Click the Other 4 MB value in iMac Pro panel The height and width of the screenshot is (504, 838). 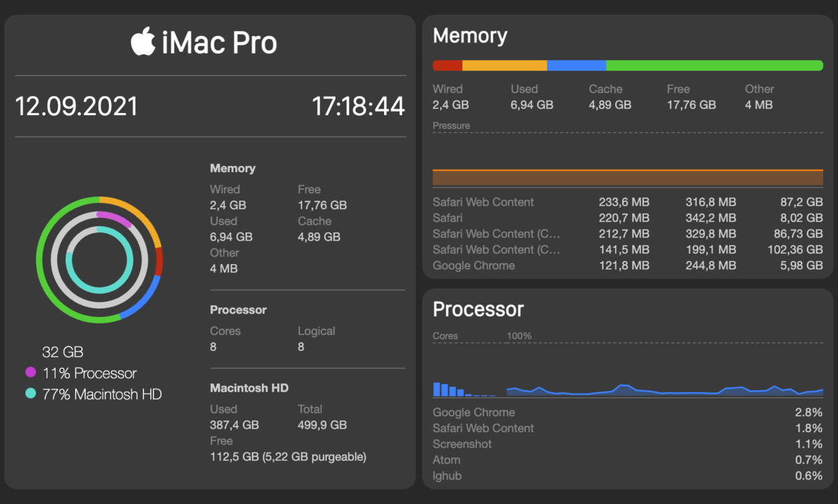click(224, 268)
